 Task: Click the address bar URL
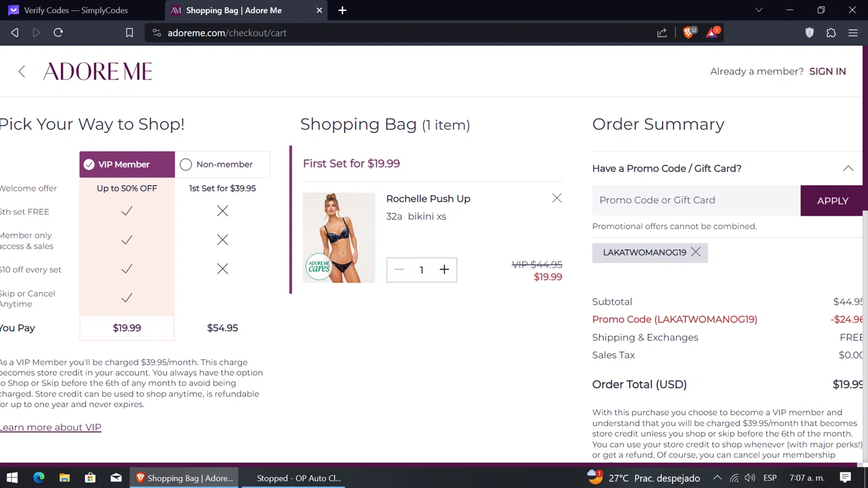click(227, 33)
